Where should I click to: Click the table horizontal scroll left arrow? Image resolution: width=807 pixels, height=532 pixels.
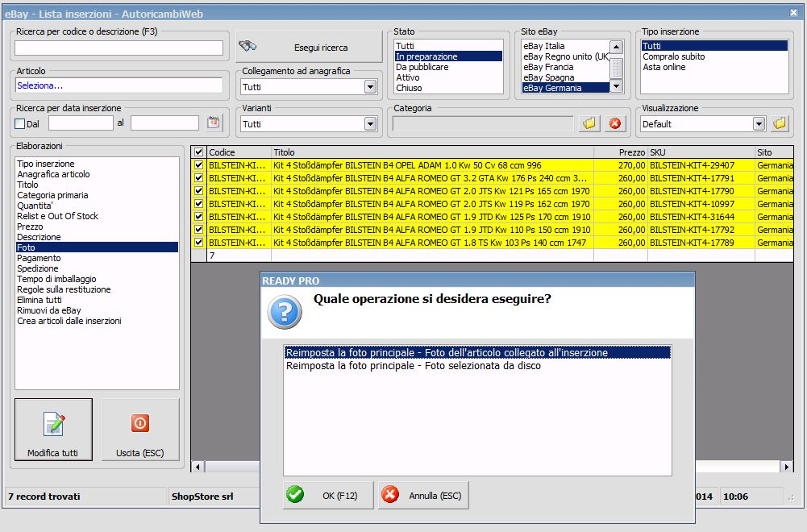(x=198, y=467)
